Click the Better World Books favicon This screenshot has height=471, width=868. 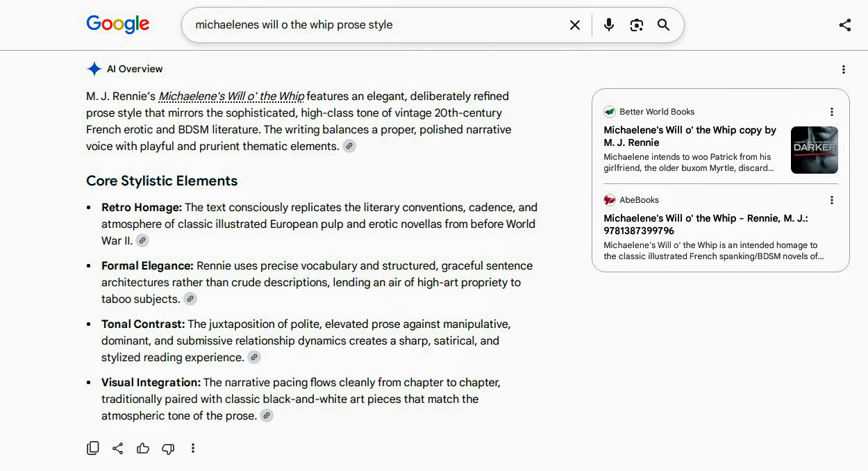pyautogui.click(x=610, y=112)
